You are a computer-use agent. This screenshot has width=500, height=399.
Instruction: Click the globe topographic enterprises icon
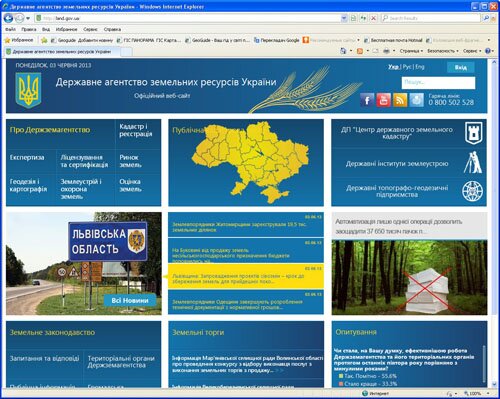[x=472, y=191]
